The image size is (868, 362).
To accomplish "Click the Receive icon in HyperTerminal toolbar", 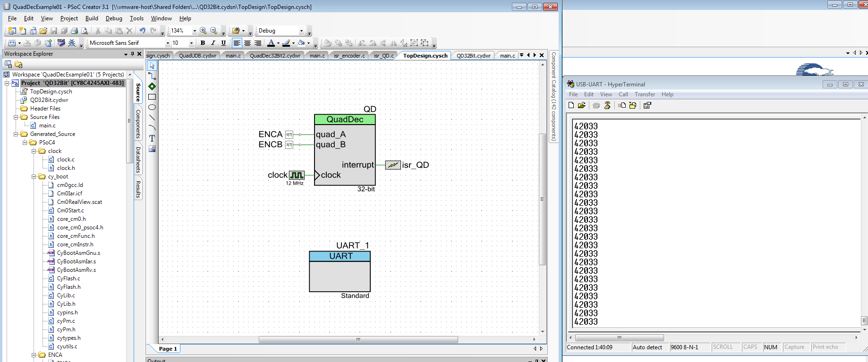I will (633, 105).
